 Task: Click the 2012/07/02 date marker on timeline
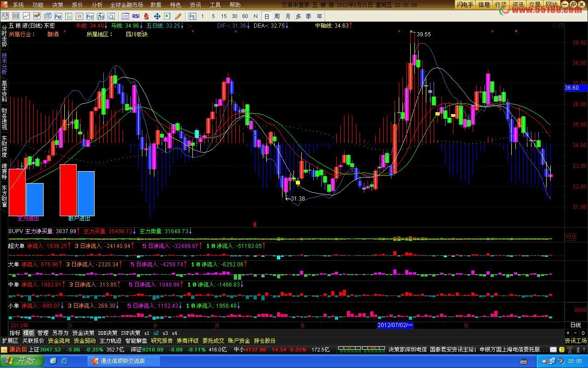(395, 325)
